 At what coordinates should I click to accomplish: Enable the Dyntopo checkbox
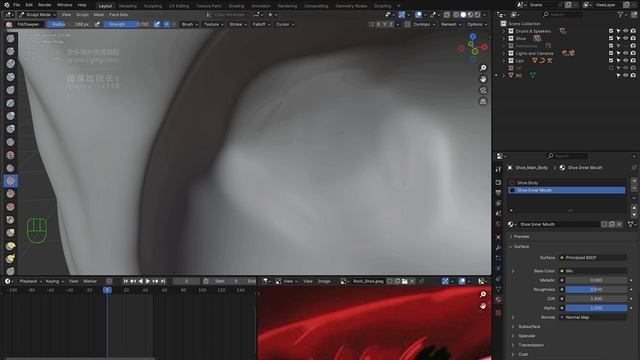pos(407,24)
